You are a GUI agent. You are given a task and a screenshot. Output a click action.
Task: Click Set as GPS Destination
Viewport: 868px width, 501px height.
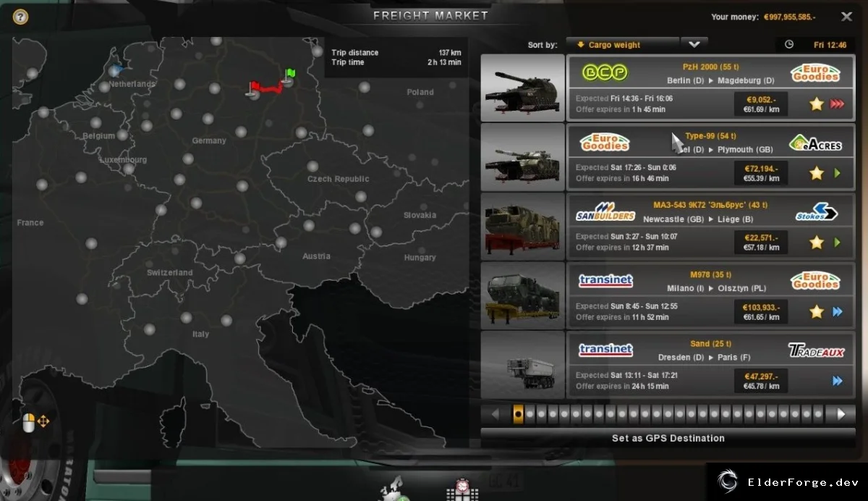pos(668,438)
